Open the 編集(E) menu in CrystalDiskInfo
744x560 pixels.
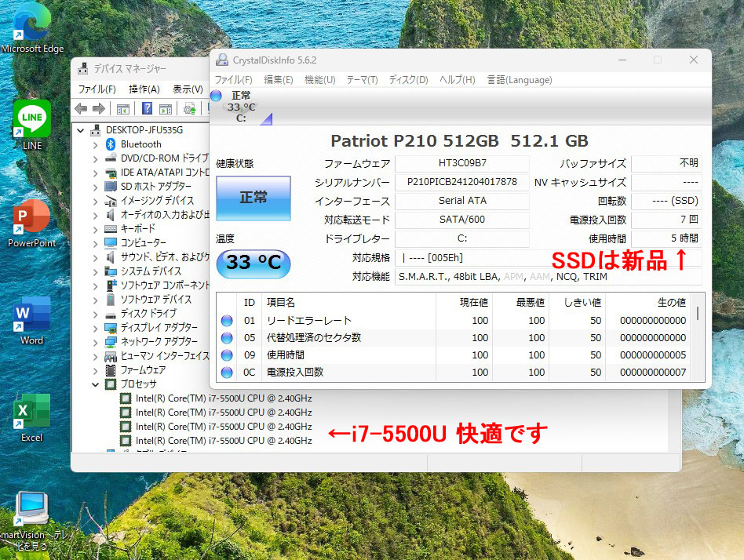278,80
